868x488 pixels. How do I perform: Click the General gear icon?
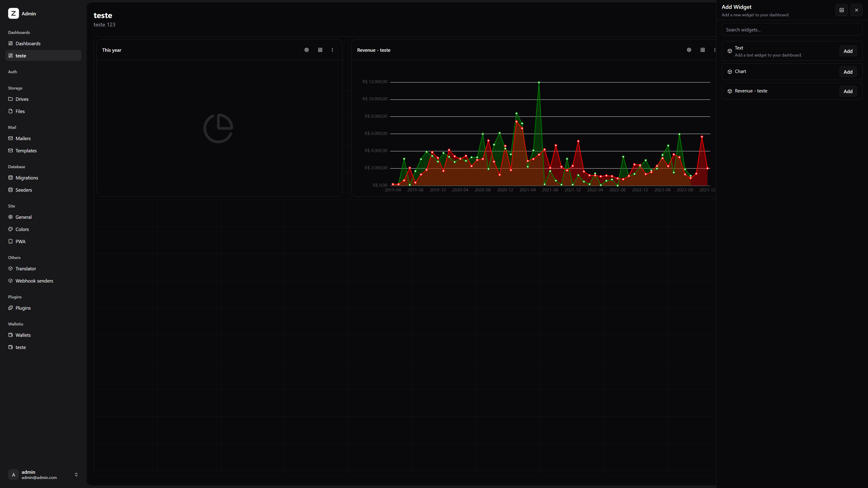tap(10, 217)
